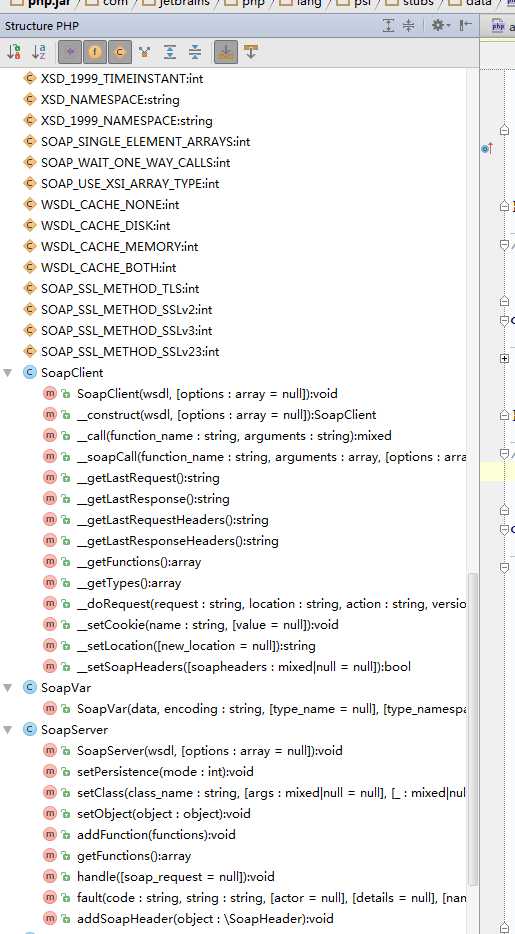Select SoapVar(data, encoding...) constructor row
The width and height of the screenshot is (515, 934).
click(x=271, y=709)
